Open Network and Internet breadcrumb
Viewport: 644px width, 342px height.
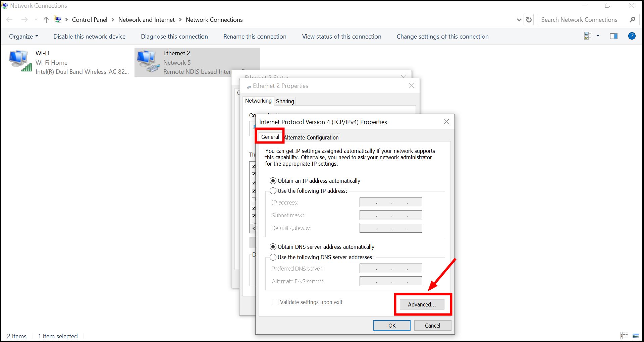pyautogui.click(x=147, y=20)
